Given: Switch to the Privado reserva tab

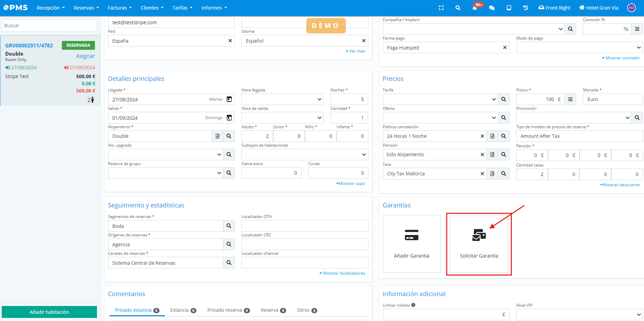Looking at the screenshot, I should coord(228,310).
